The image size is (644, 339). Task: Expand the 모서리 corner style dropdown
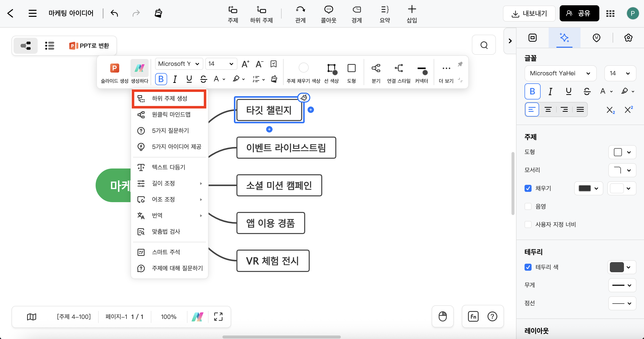click(x=622, y=170)
